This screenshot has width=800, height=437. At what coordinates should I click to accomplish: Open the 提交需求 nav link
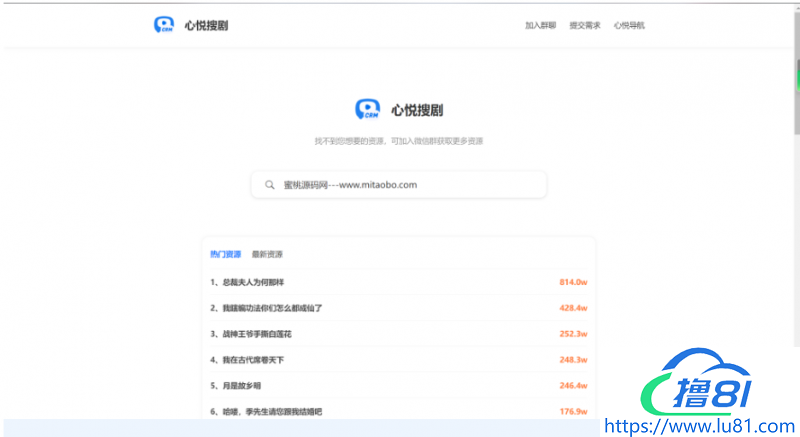click(585, 25)
